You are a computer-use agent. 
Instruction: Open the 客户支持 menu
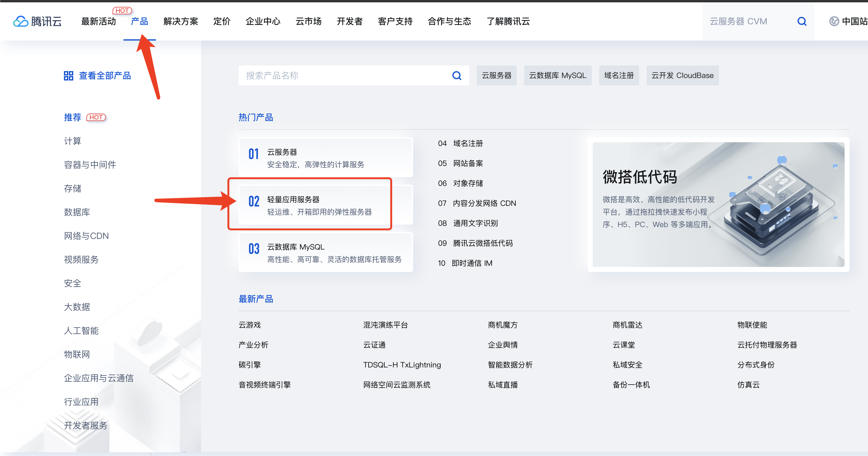tap(395, 22)
